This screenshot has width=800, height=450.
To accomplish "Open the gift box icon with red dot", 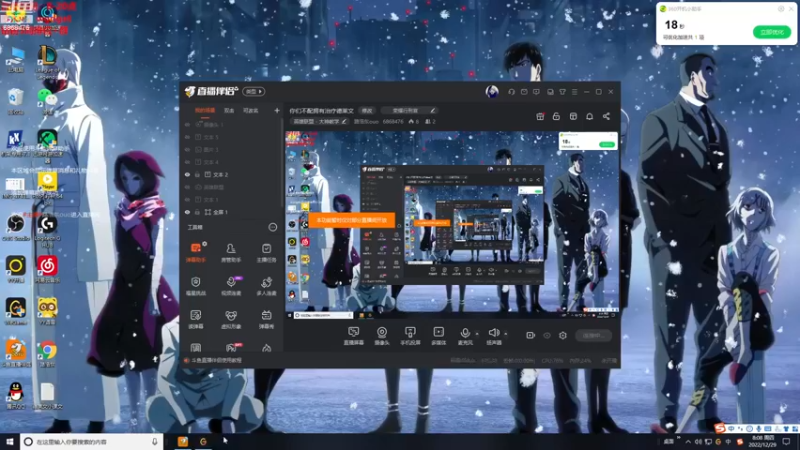I will (x=540, y=116).
